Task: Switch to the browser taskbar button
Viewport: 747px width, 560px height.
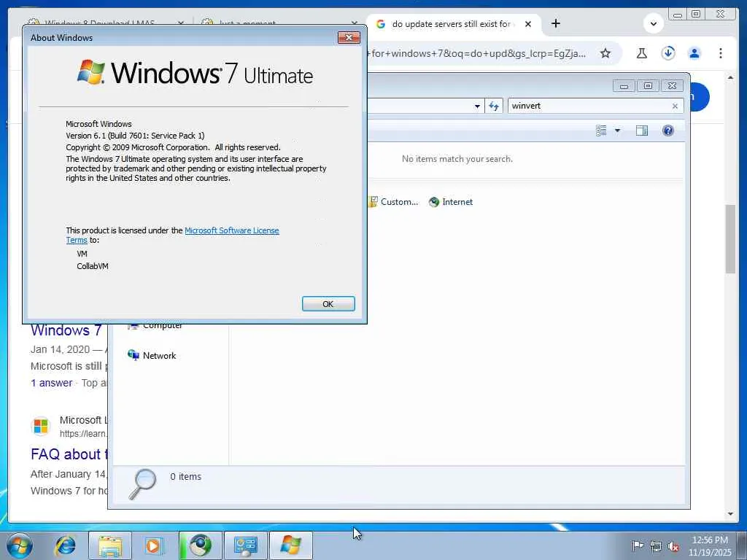Action: (x=201, y=545)
